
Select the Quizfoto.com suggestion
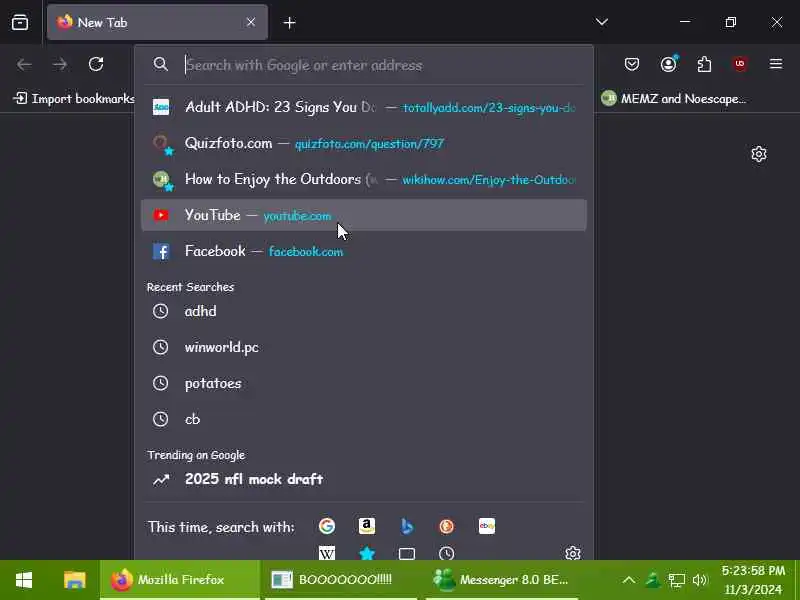364,143
